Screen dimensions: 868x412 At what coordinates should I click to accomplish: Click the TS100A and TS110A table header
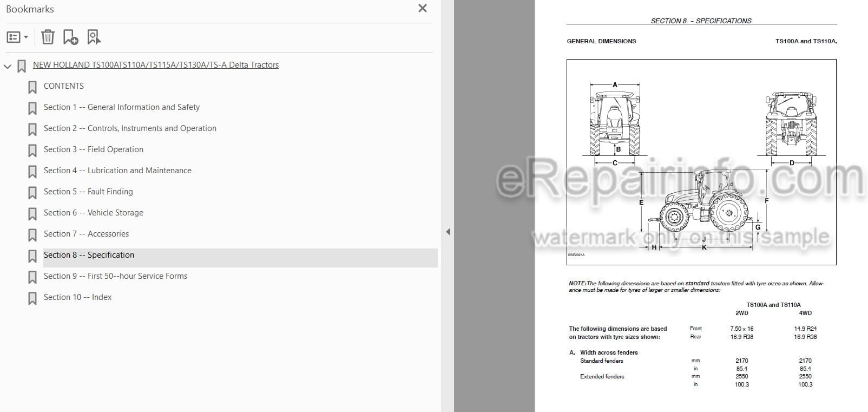pos(773,305)
